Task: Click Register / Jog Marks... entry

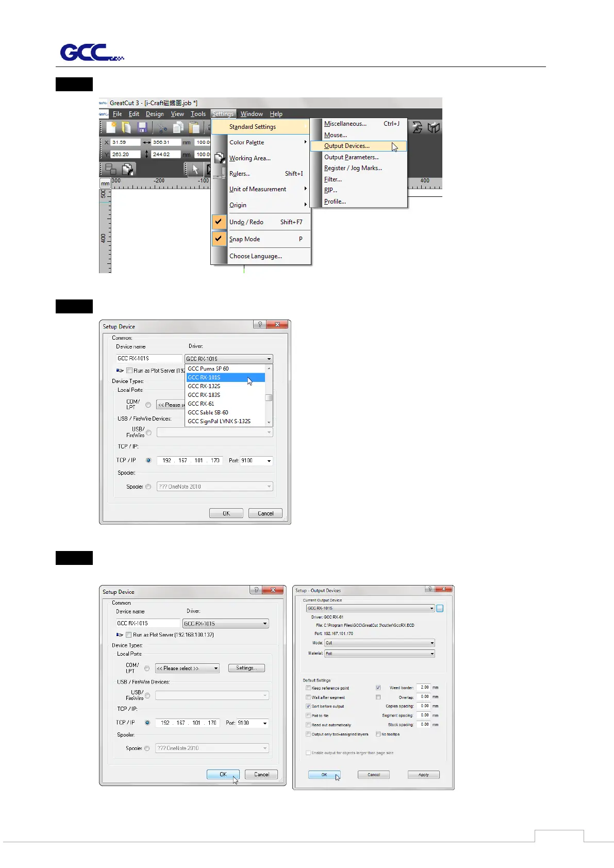Action: coord(359,168)
